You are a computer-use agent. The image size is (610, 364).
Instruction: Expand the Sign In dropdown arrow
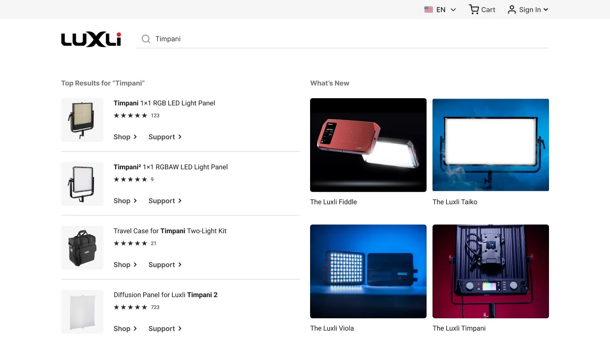546,10
